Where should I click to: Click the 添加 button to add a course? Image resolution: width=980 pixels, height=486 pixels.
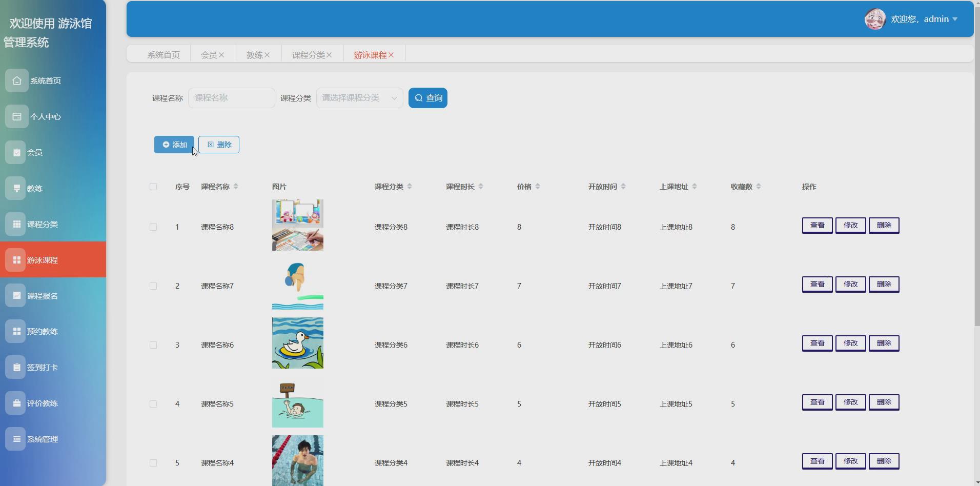pyautogui.click(x=174, y=144)
